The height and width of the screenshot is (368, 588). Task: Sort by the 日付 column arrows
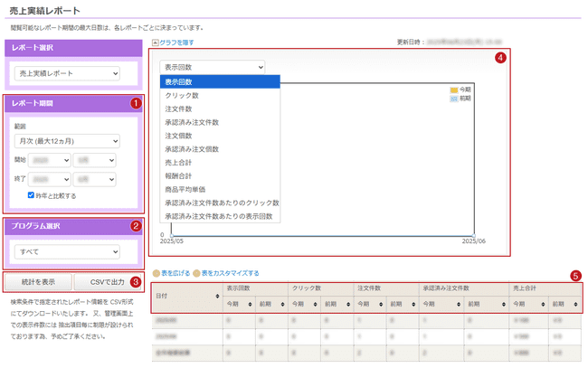point(217,297)
